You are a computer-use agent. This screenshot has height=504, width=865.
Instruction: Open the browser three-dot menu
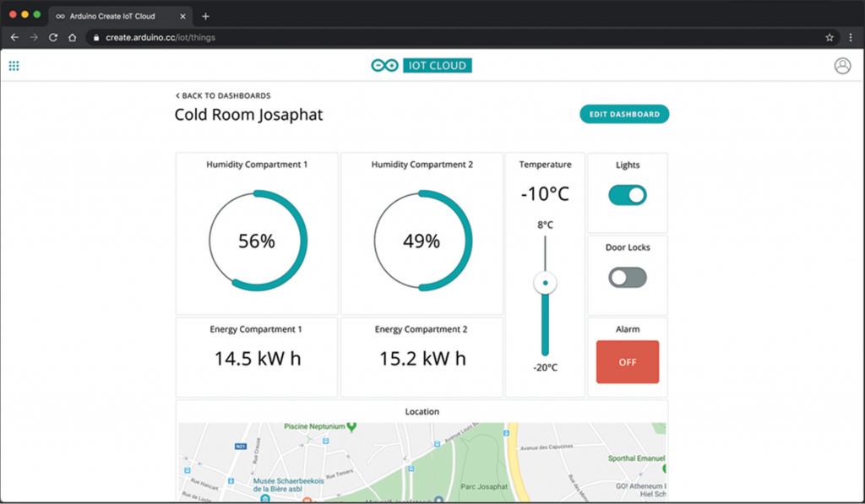point(851,37)
